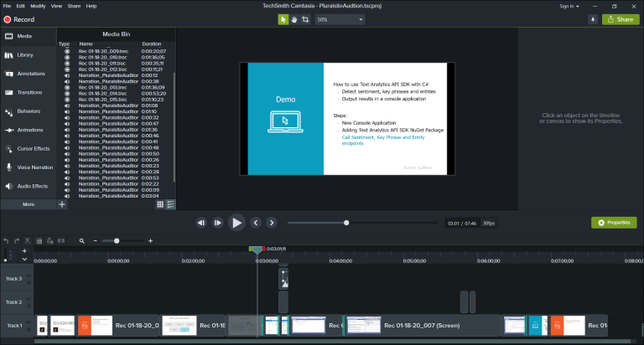Click the Cut scissors icon
This screenshot has height=345, width=644.
(x=28, y=241)
